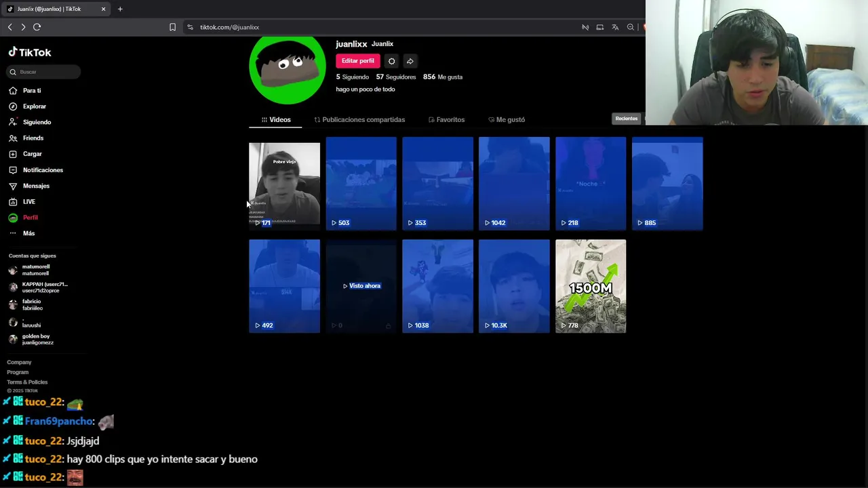868x488 pixels.
Task: Click the translate page icon
Action: click(x=615, y=27)
